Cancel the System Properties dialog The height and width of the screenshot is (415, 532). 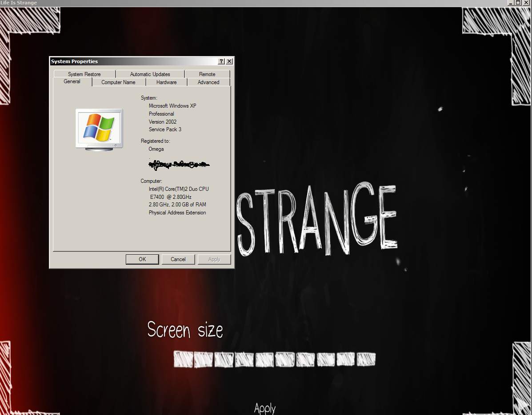click(x=178, y=259)
